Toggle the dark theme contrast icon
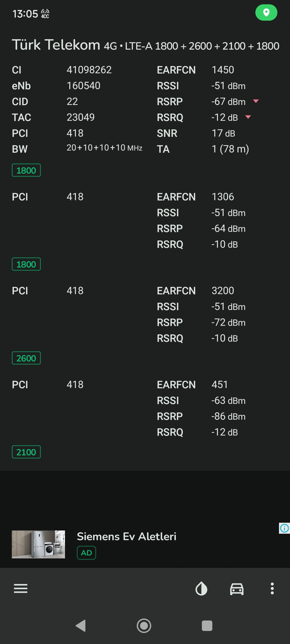Viewport: 290px width, 644px height. tap(201, 588)
